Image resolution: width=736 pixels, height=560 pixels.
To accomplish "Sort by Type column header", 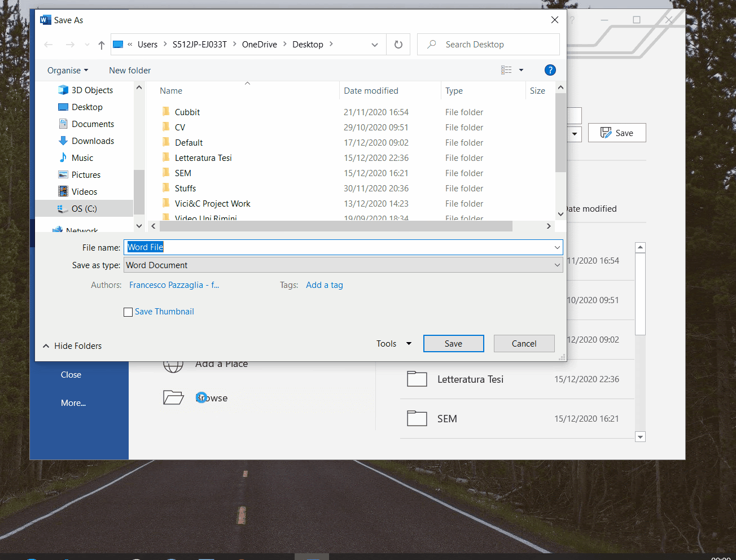I will 454,91.
